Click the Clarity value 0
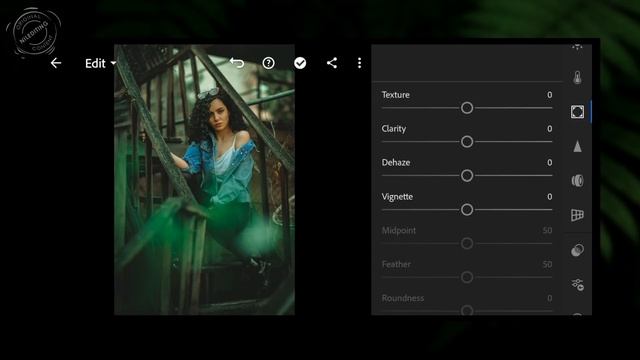The width and height of the screenshot is (640, 360). coord(549,129)
